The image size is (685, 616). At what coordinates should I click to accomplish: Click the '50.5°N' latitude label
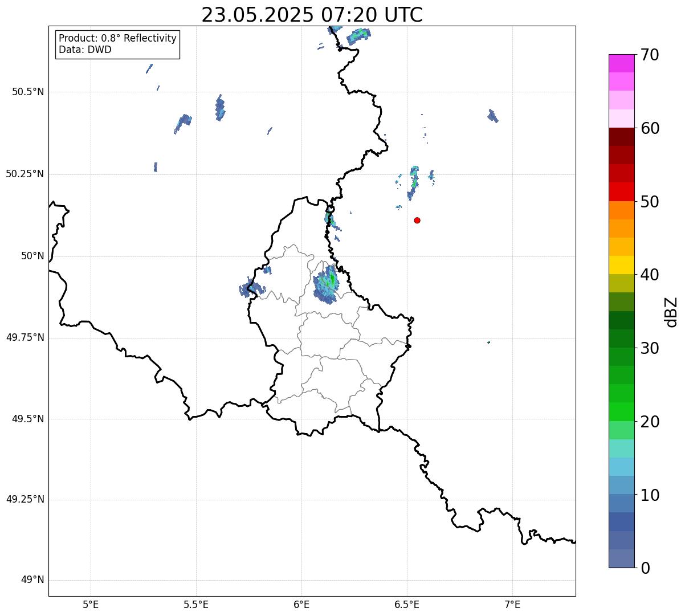click(x=28, y=92)
